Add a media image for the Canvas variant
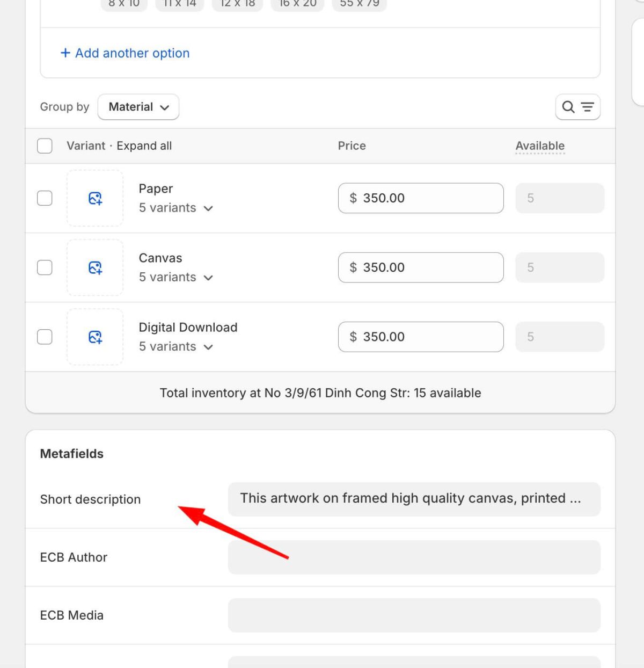644x668 pixels. point(95,267)
